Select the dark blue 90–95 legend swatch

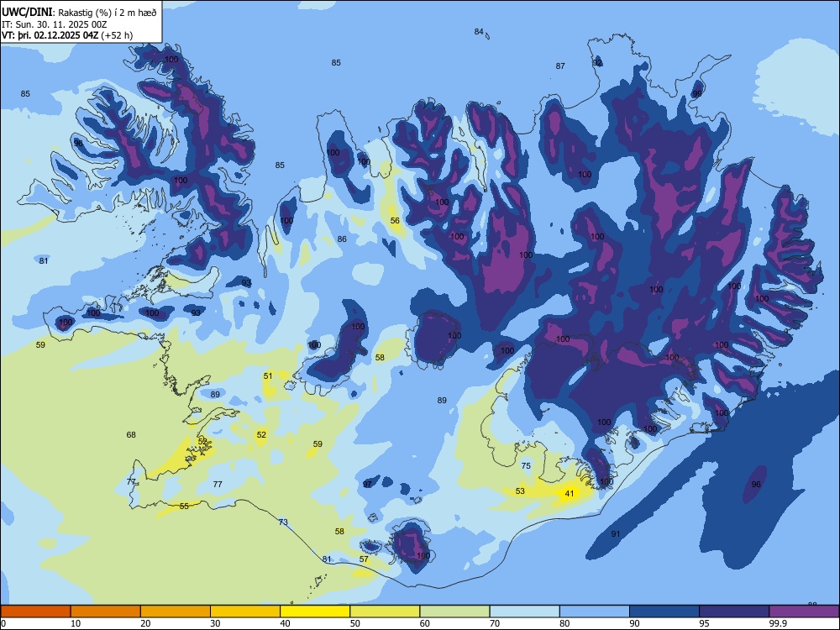(664, 612)
